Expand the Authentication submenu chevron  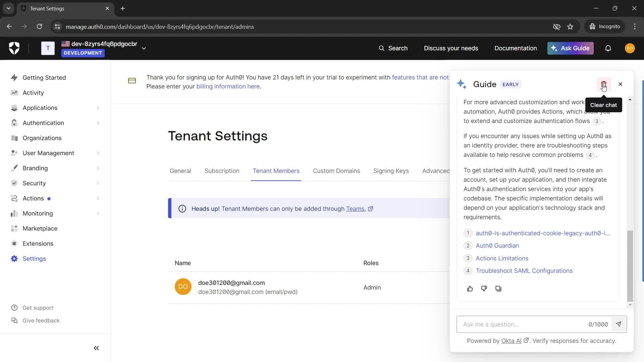pyautogui.click(x=98, y=123)
